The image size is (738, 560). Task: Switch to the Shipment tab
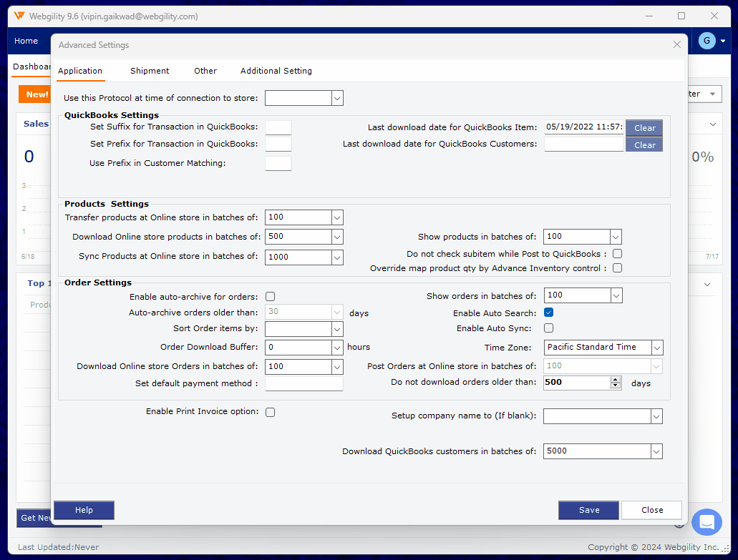[x=150, y=71]
